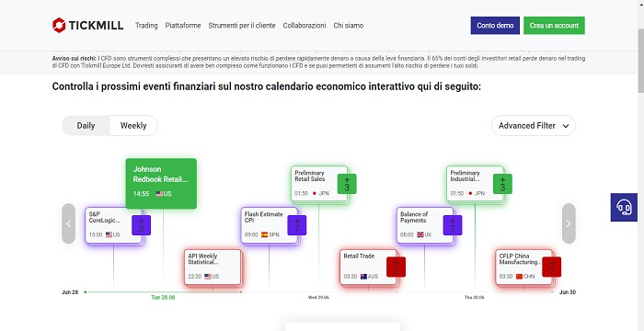
Task: Click the Australia flag on Retail Trade
Action: pos(363,277)
